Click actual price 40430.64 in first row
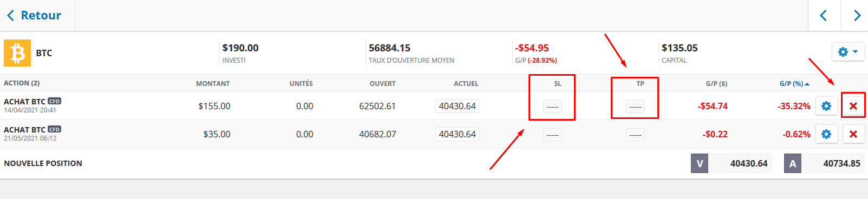868x199 pixels. pos(457,106)
